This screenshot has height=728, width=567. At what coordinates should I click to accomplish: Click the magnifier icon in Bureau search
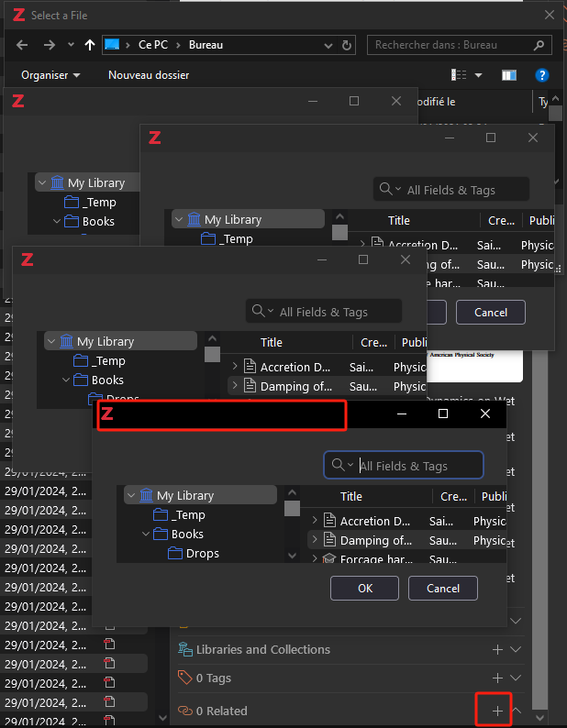539,45
